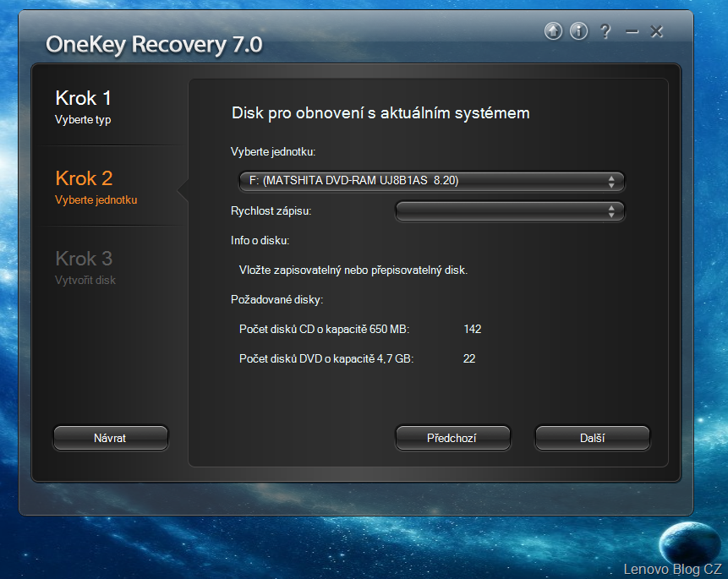Click the Předchozí button

click(452, 438)
